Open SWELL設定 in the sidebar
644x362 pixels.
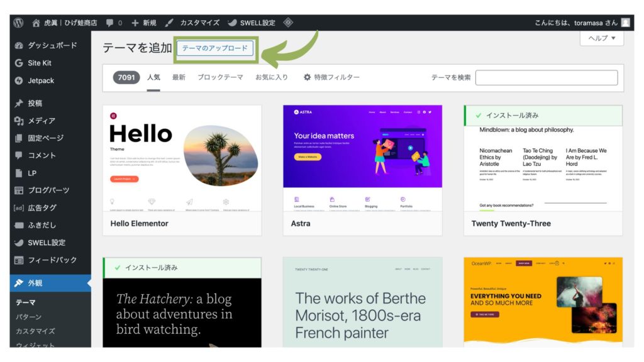(x=46, y=243)
